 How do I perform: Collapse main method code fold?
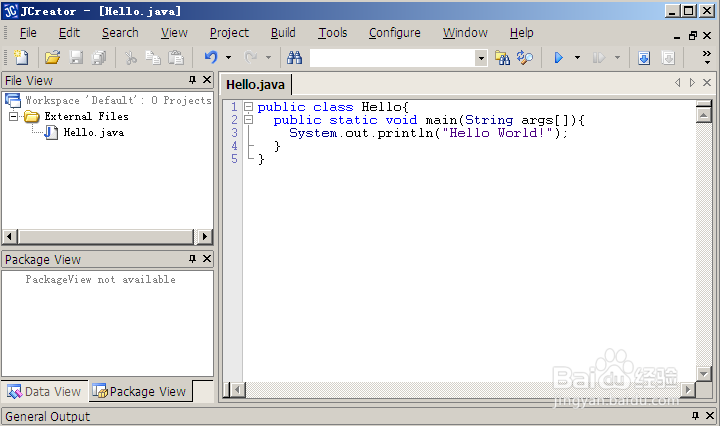click(248, 120)
